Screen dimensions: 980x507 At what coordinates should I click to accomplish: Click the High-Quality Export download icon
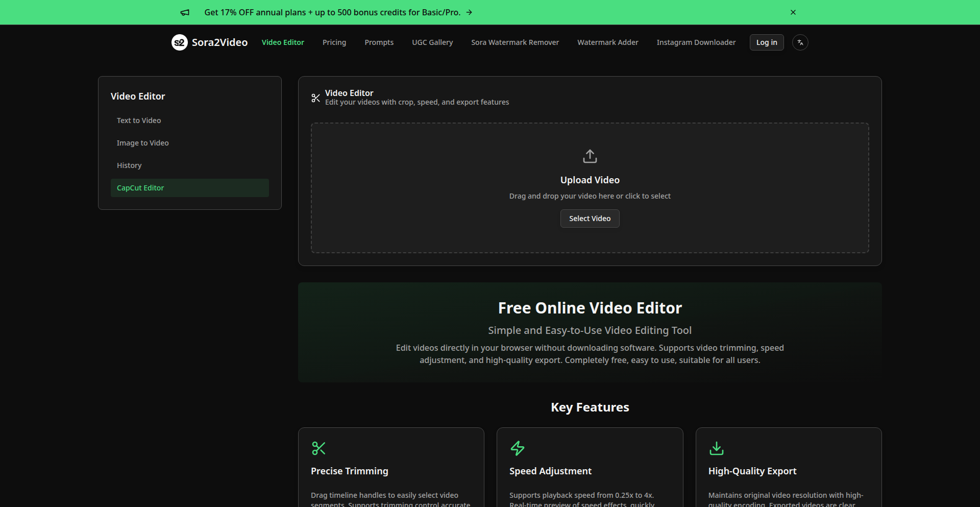click(x=716, y=448)
